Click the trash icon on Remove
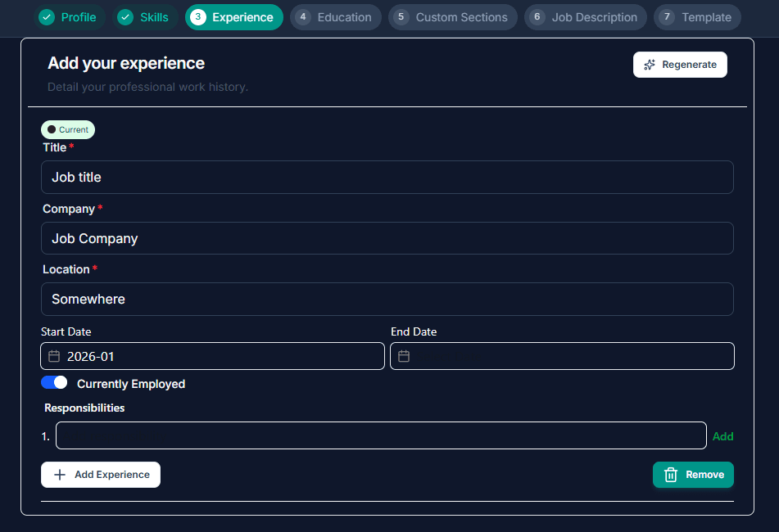Screen dimensions: 779x532 [671, 475]
